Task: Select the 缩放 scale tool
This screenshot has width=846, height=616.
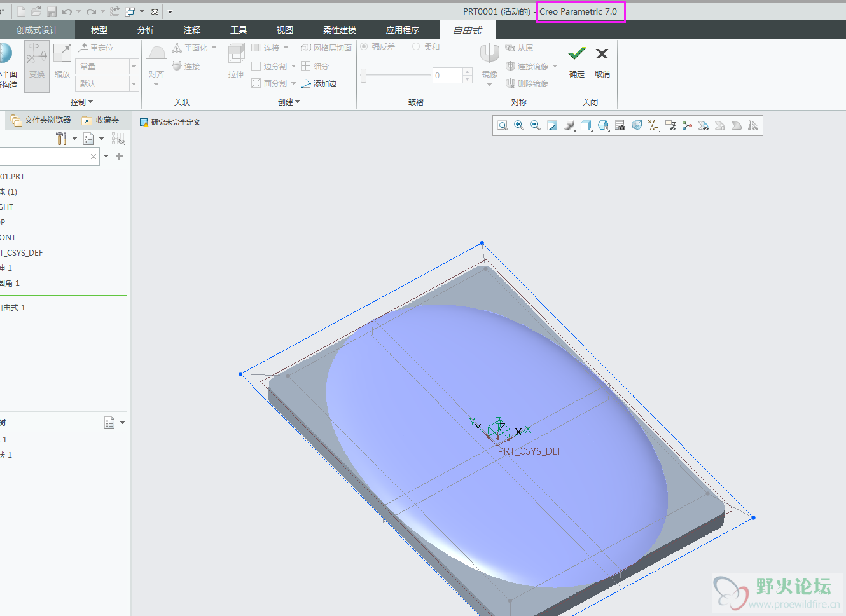Action: coord(62,62)
